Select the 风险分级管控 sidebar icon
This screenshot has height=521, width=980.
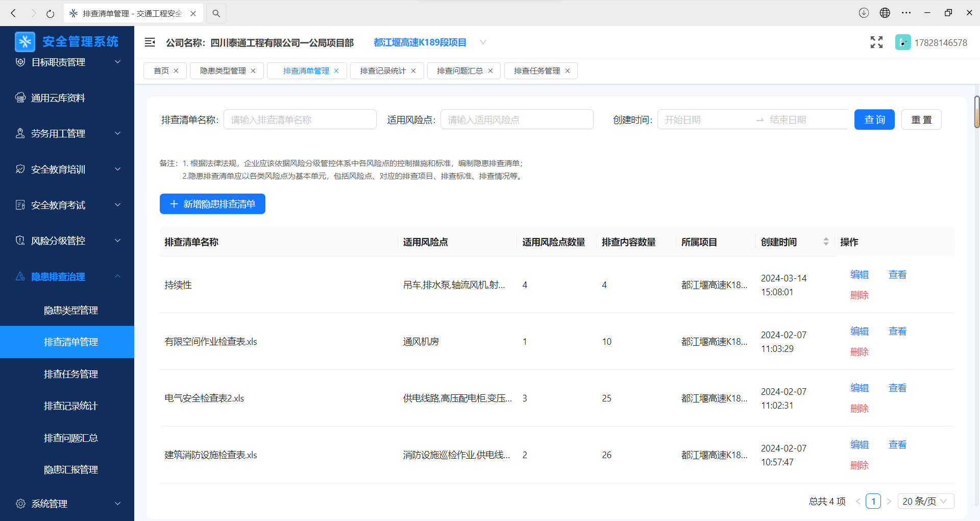coord(20,241)
